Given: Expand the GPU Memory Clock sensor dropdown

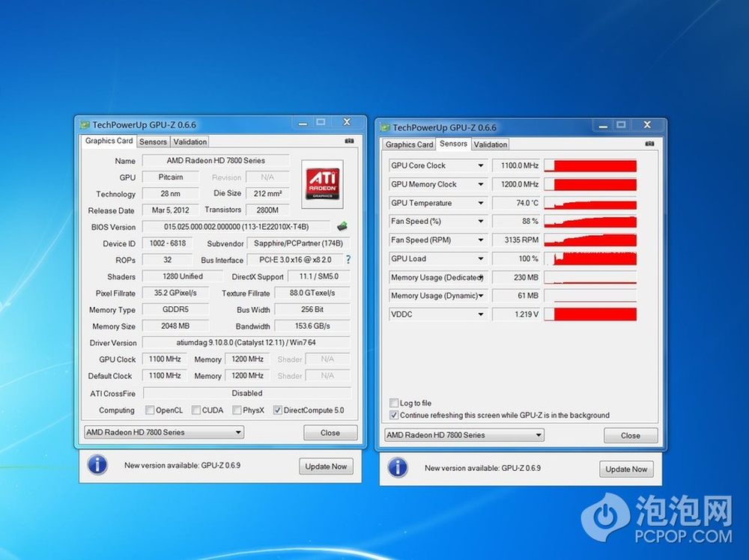Looking at the screenshot, I should (x=481, y=184).
